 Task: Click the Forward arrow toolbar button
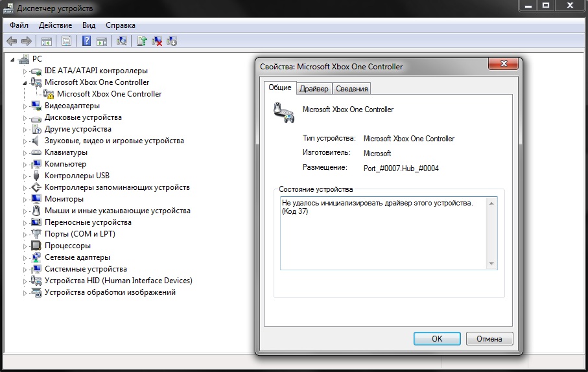[x=26, y=41]
